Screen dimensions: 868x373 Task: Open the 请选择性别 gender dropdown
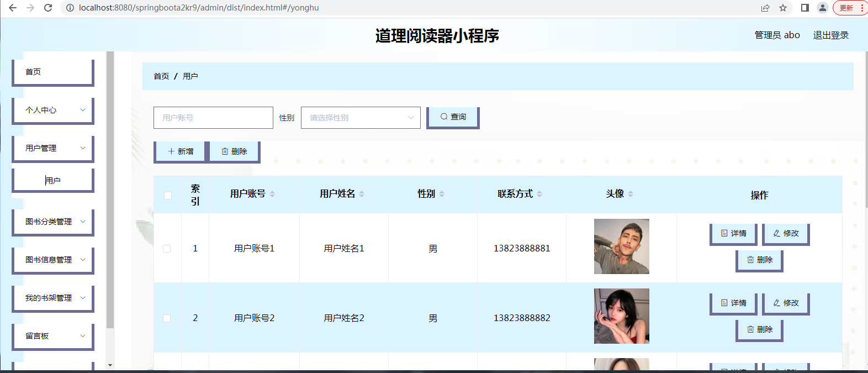361,118
